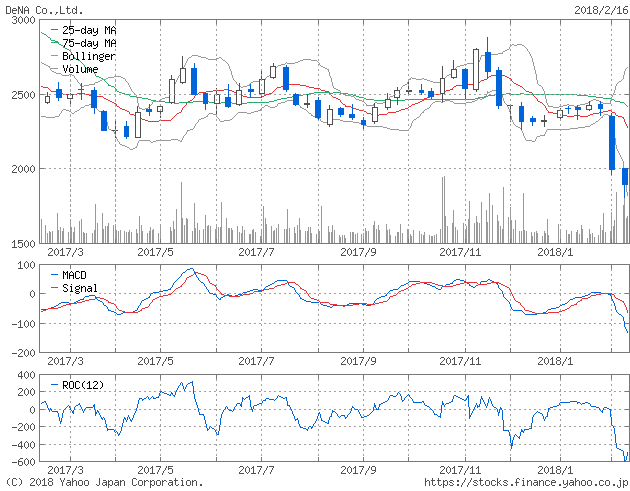Click the -600 label on ROC axis
Image resolution: width=630 pixels, height=491 pixels.
[x=20, y=462]
